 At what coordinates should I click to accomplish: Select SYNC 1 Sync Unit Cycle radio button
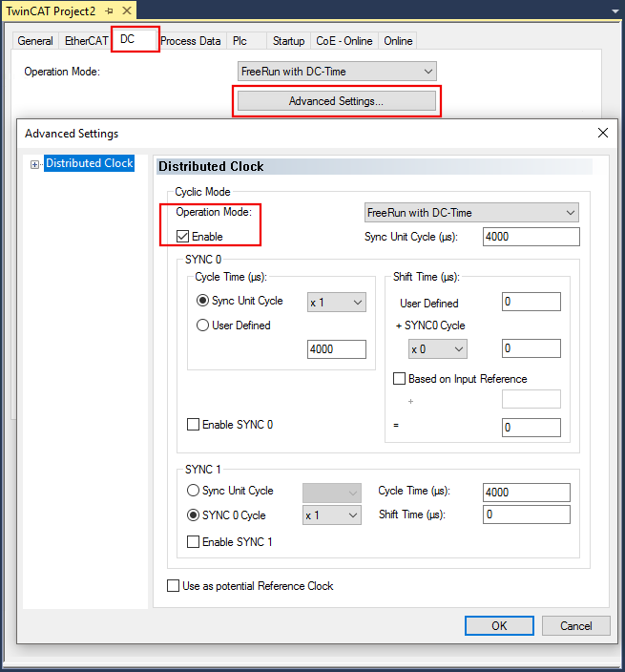[x=193, y=491]
